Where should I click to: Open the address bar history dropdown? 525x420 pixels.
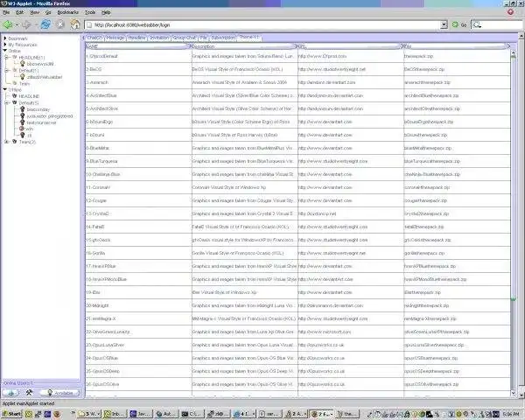pyautogui.click(x=444, y=24)
